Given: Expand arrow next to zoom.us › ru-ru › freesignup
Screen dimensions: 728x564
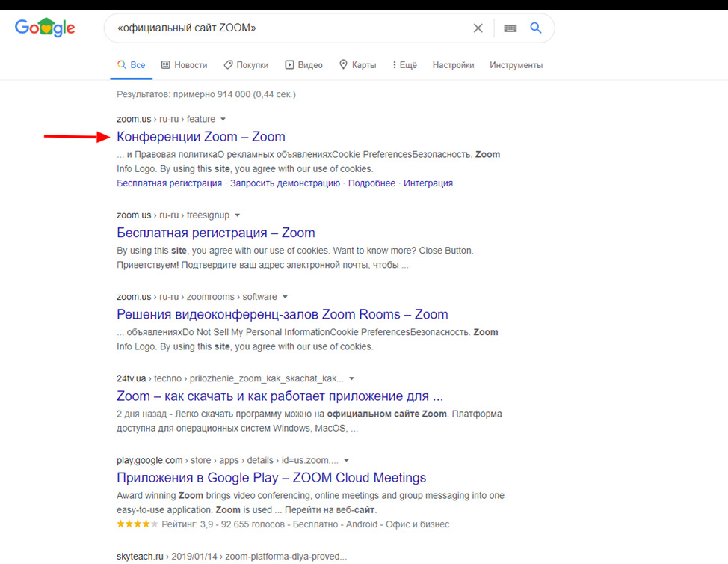Looking at the screenshot, I should tap(237, 215).
